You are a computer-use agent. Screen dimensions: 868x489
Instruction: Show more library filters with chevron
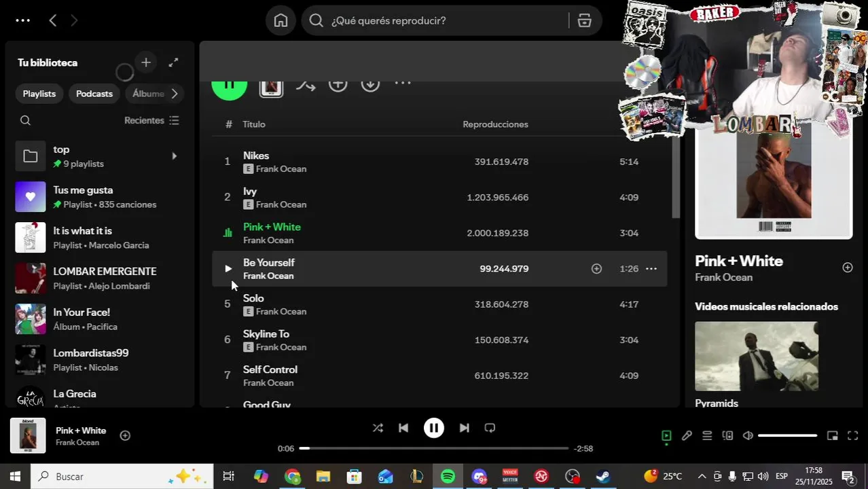[175, 94]
